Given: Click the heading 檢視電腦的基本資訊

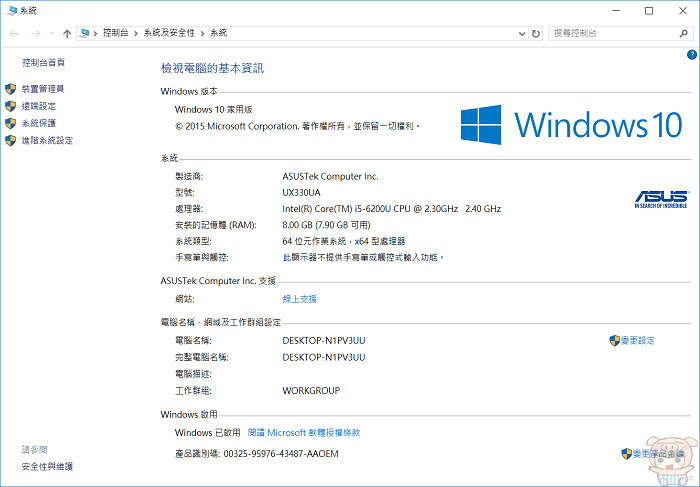Looking at the screenshot, I should click(212, 68).
